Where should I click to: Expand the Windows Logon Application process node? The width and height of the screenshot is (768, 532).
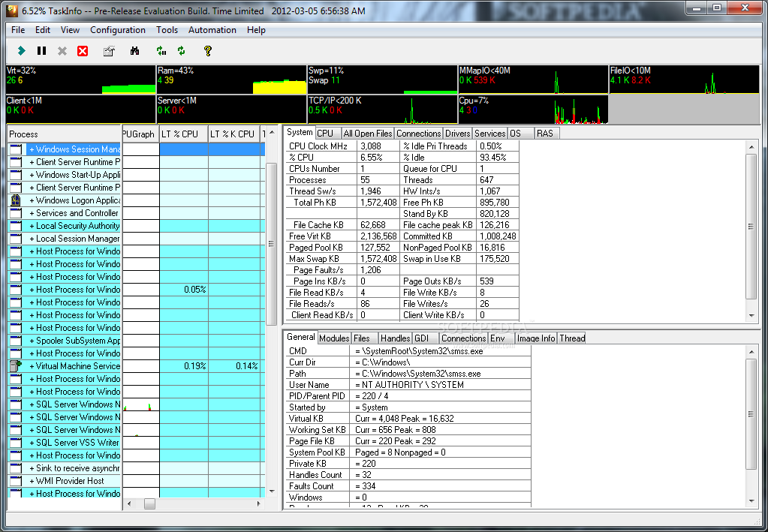click(32, 200)
